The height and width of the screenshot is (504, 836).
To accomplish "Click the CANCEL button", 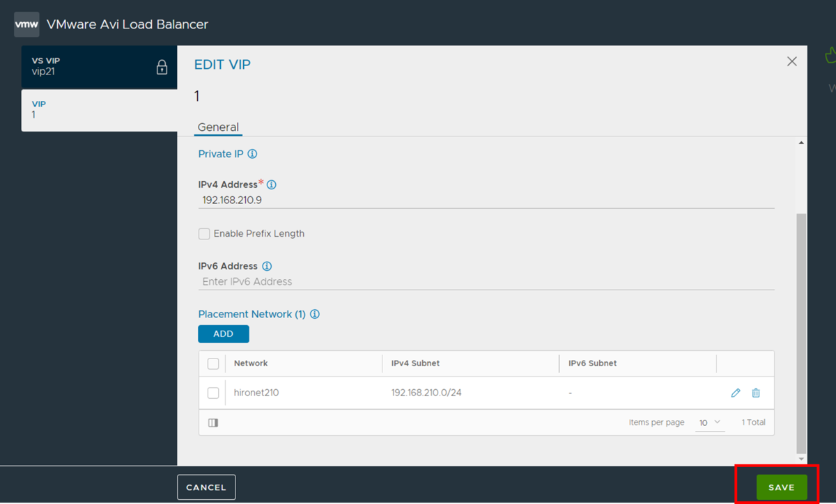I will click(206, 487).
